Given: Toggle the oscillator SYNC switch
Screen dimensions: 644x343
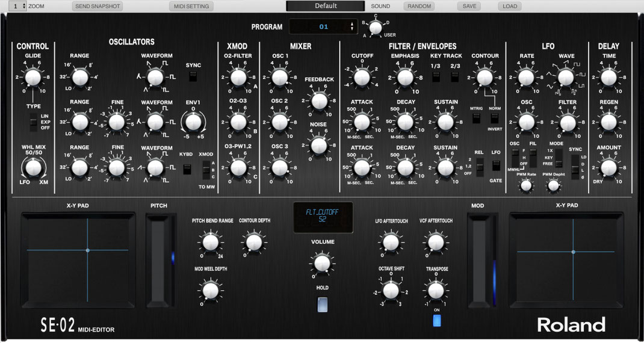Looking at the screenshot, I should point(193,76).
